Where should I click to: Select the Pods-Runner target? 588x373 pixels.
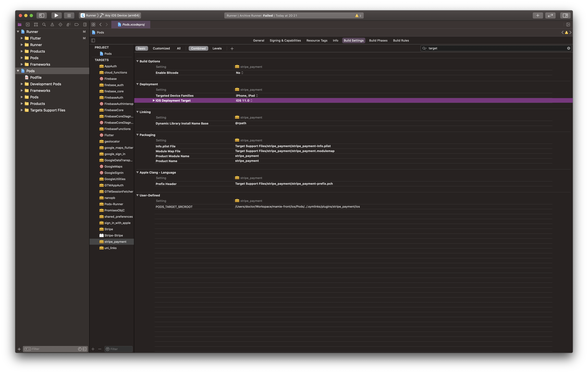click(114, 204)
